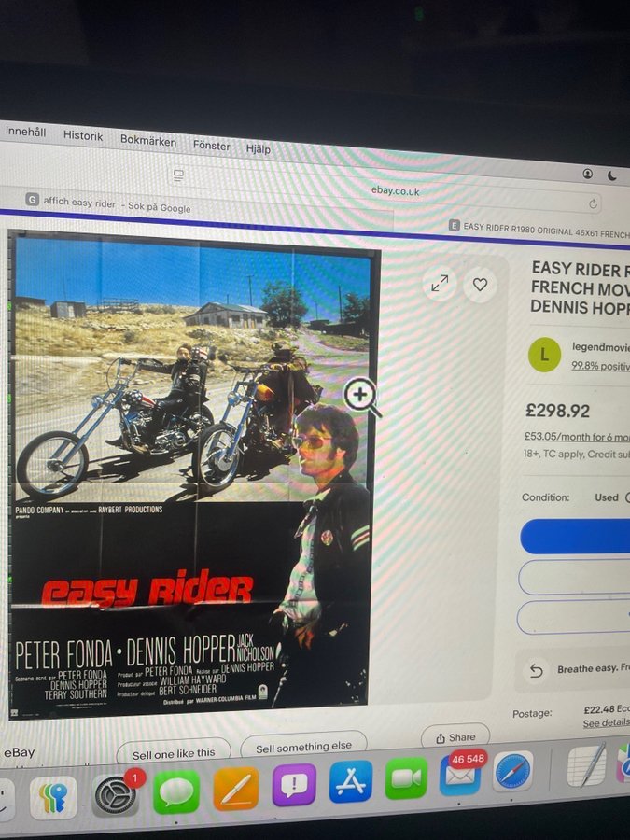Open the Fönster menu
This screenshot has height=840, width=630.
pyautogui.click(x=211, y=146)
